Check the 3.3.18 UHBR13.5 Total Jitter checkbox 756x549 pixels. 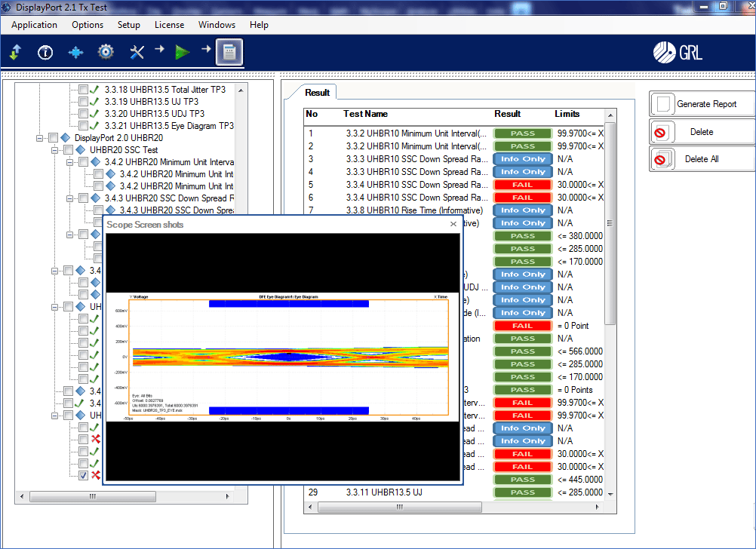(83, 89)
